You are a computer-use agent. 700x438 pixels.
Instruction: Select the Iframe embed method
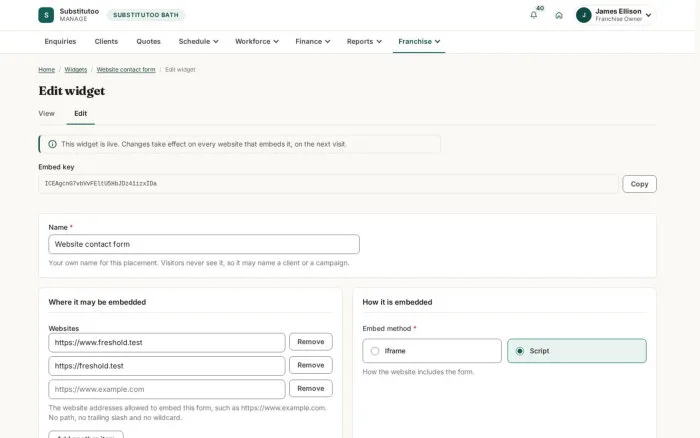[432, 351]
